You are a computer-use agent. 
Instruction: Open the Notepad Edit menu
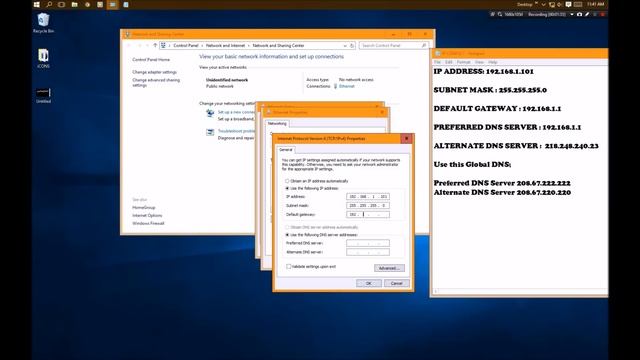click(x=449, y=62)
